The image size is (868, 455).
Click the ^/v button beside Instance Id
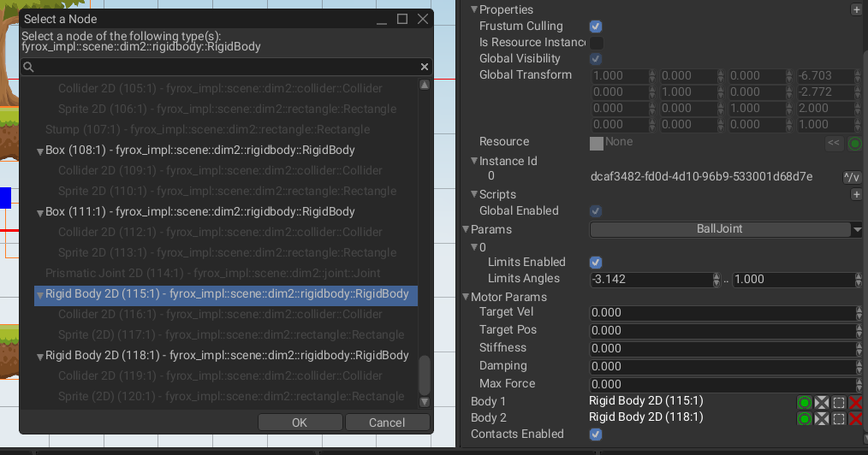(852, 177)
